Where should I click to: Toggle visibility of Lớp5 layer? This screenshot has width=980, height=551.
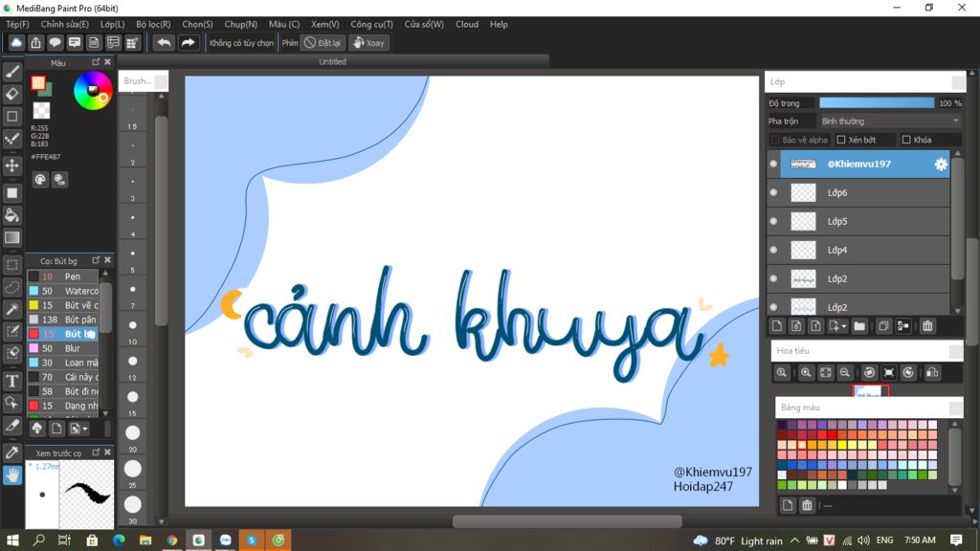773,221
